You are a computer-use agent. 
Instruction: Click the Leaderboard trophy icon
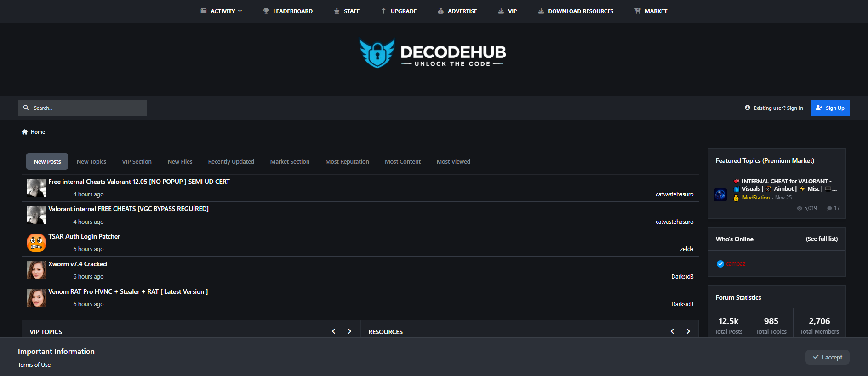pos(266,11)
